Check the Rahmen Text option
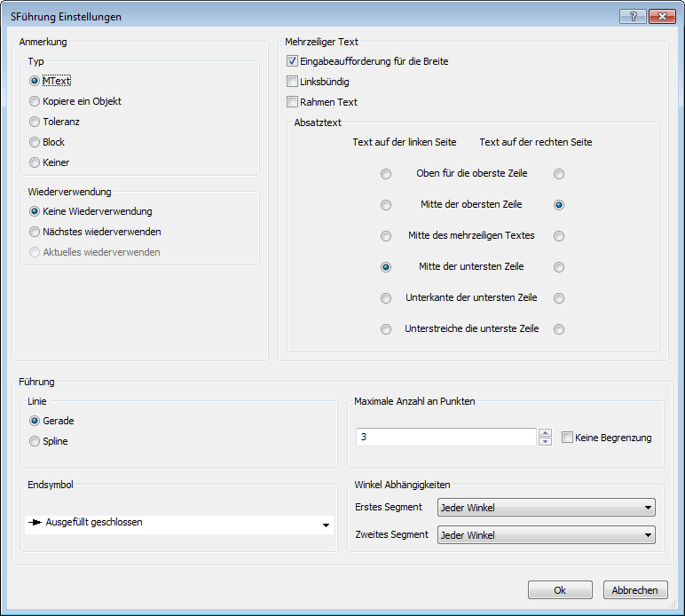 pos(292,102)
